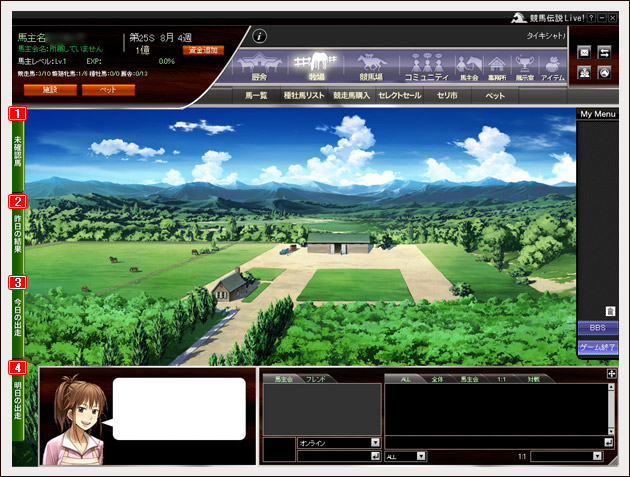The width and height of the screenshot is (630, 477).
Task: Select the 牧場 ranch icon
Action: [x=316, y=66]
